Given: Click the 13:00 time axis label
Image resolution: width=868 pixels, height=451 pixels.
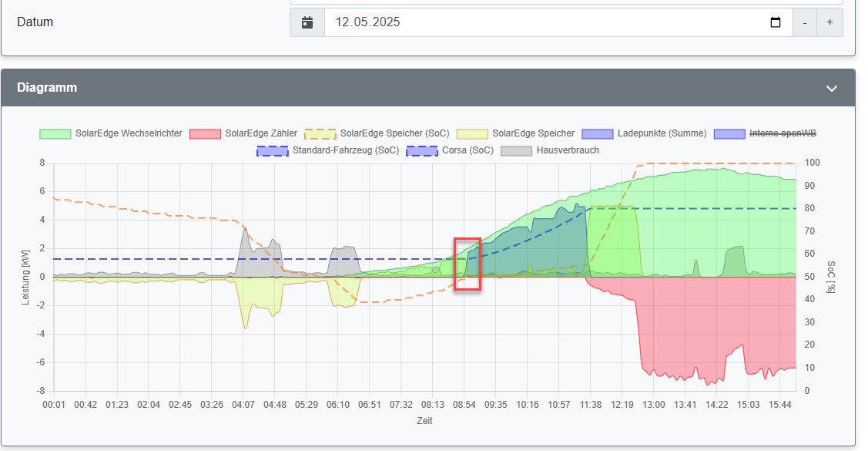Looking at the screenshot, I should (x=654, y=405).
